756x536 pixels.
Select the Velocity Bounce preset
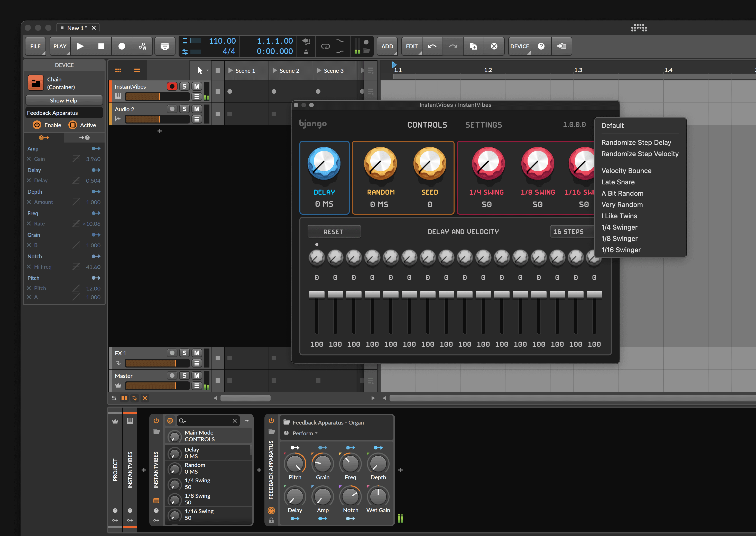click(626, 171)
